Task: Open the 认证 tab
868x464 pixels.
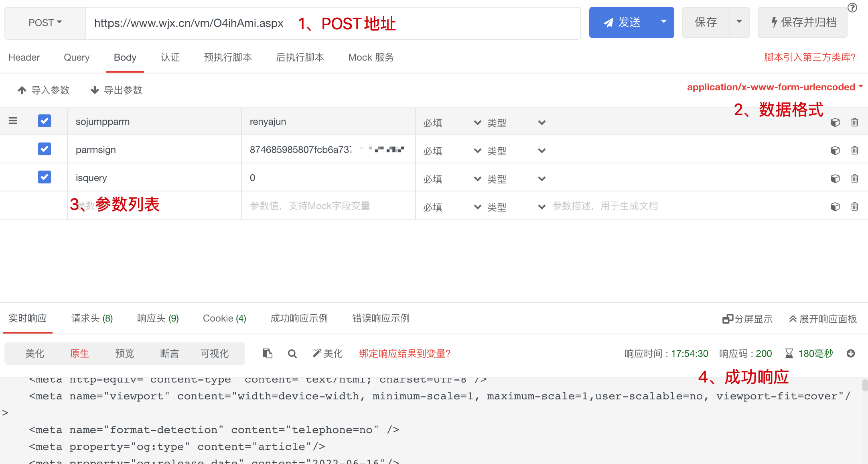Action: pyautogui.click(x=170, y=57)
